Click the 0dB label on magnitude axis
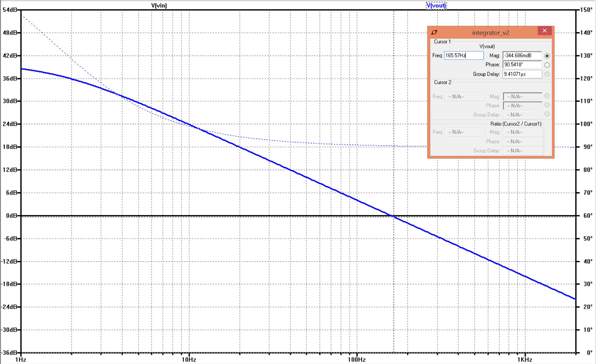 (x=12, y=216)
